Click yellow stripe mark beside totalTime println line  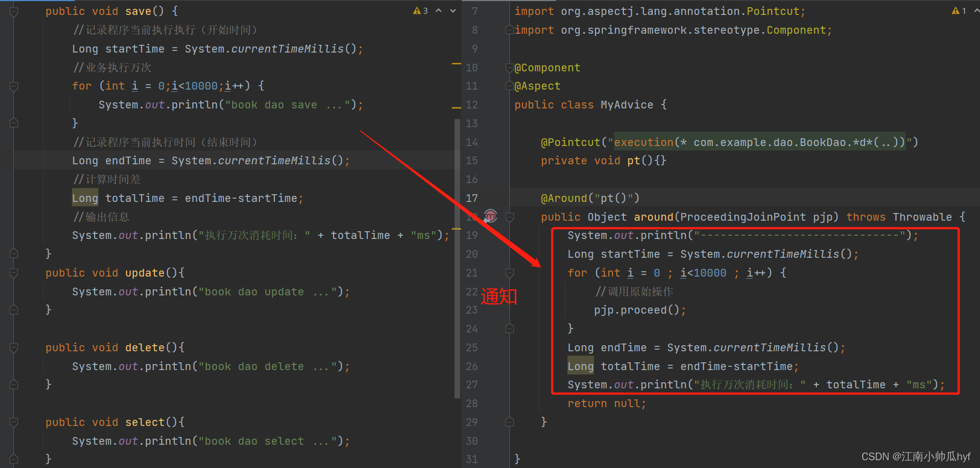click(x=456, y=228)
